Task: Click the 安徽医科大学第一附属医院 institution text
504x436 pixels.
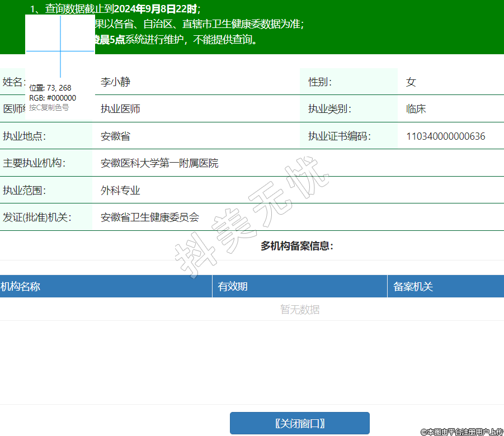Action: 159,163
